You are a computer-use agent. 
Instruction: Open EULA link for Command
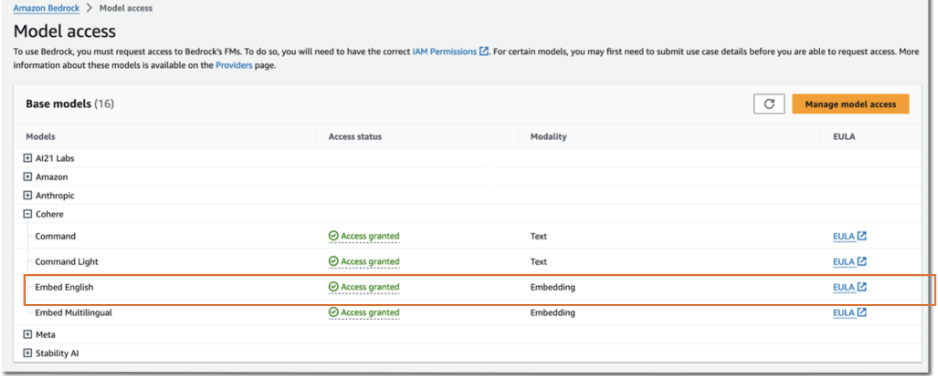click(x=849, y=236)
